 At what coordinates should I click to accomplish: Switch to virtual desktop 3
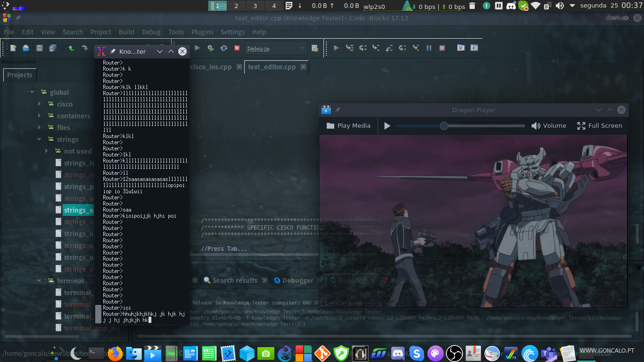tap(255, 6)
